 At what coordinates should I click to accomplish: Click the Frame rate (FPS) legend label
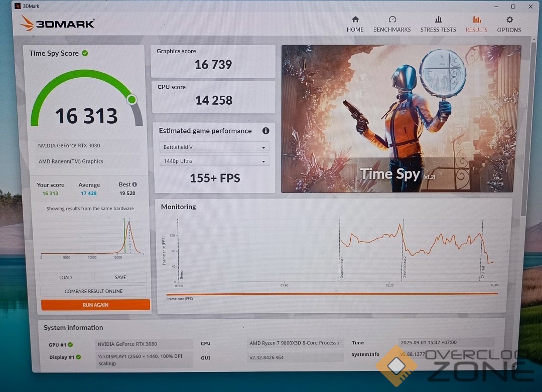180,299
